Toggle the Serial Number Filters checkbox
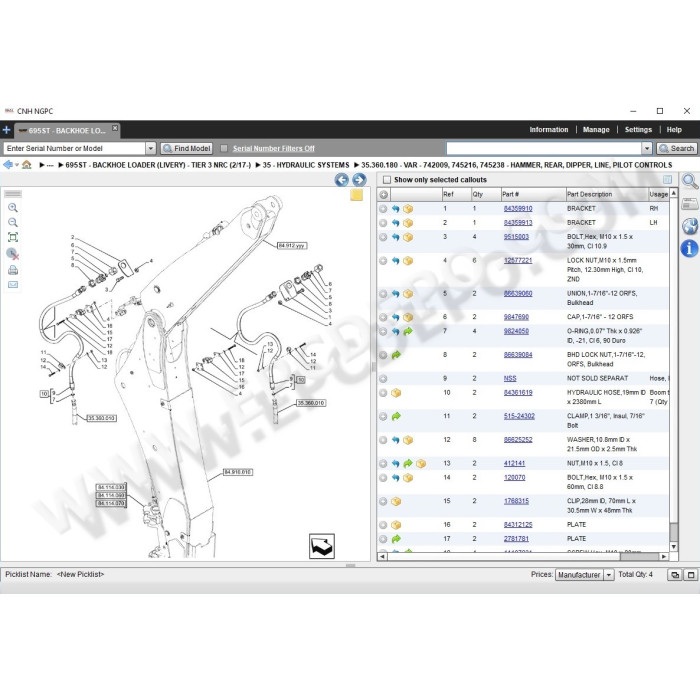 pos(224,148)
